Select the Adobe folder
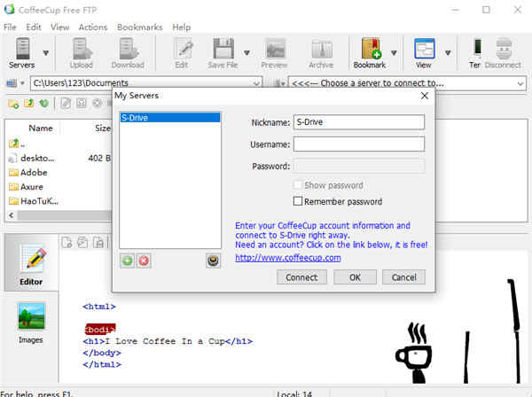532x397 pixels. point(27,173)
